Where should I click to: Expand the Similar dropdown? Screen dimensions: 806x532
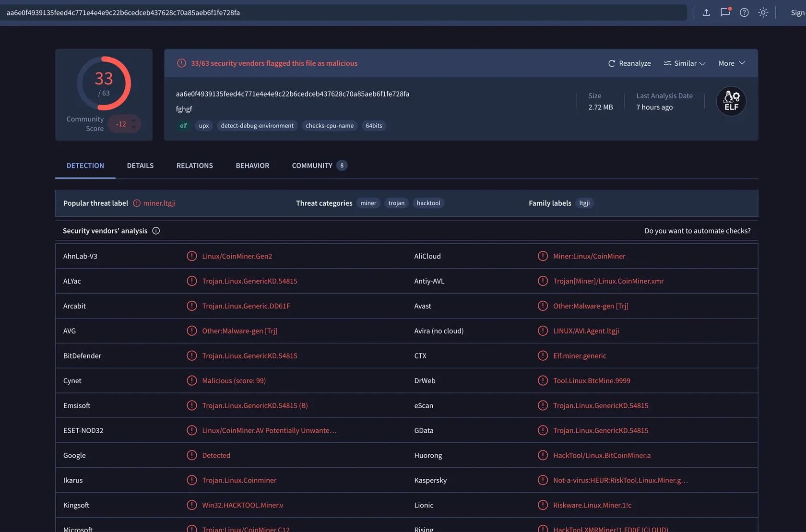coord(685,63)
